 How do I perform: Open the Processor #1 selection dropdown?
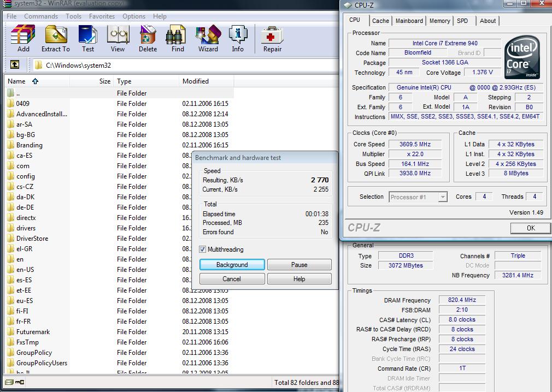[418, 197]
